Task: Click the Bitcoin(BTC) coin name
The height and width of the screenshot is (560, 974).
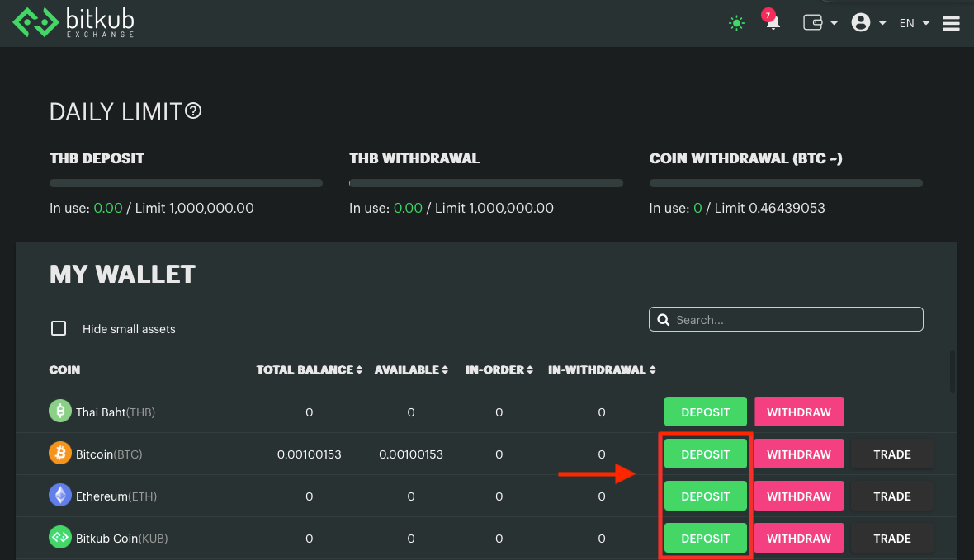Action: pos(109,454)
